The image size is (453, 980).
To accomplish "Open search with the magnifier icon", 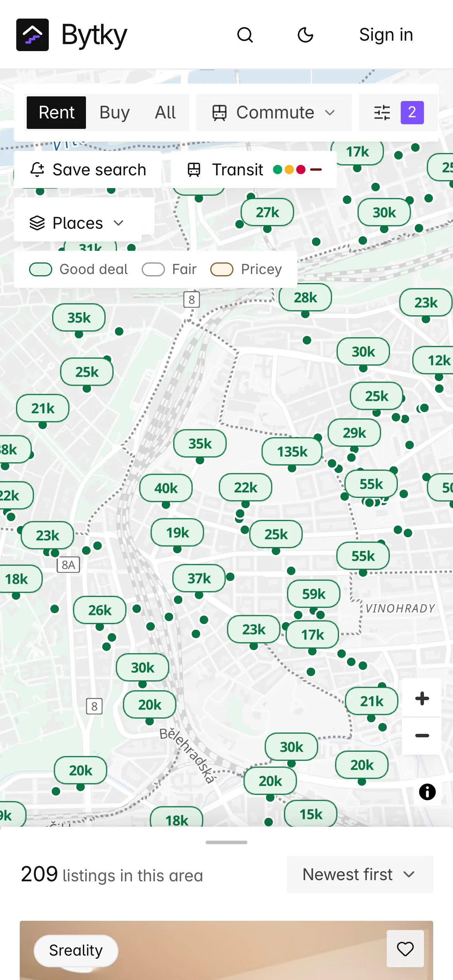I will pos(245,35).
